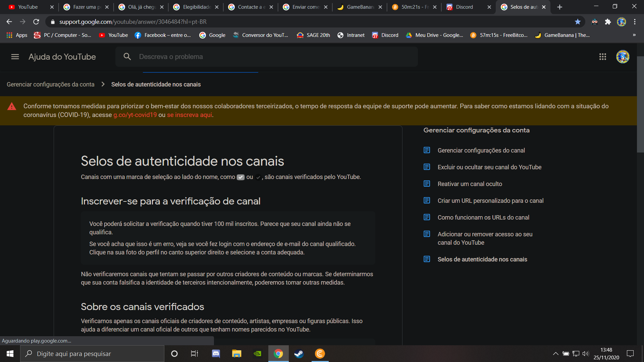
Task: Click the YouTube Help hamburger menu icon
Action: pyautogui.click(x=15, y=57)
